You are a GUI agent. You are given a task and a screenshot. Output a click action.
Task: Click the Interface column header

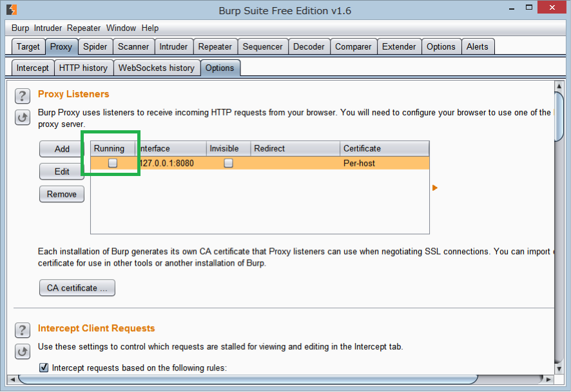tap(171, 149)
